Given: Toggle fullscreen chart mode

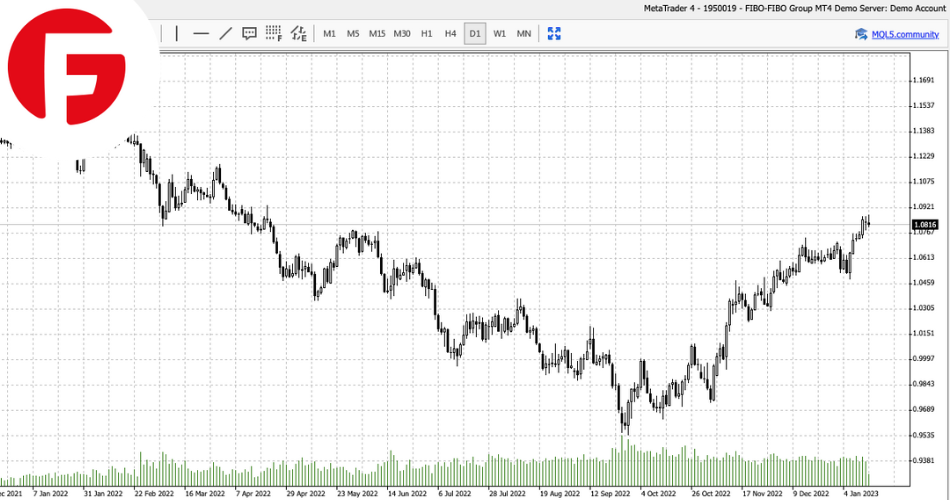Looking at the screenshot, I should [x=553, y=34].
